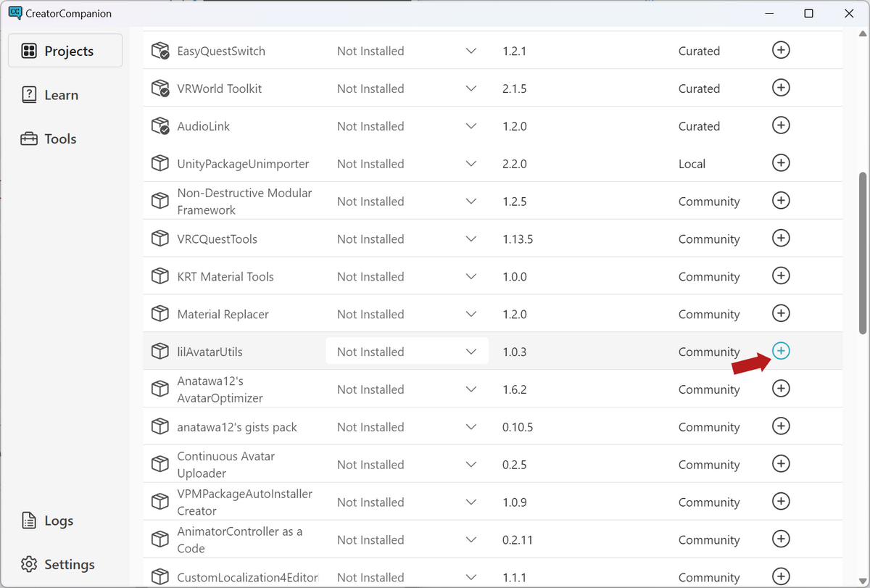Viewport: 870px width, 588px height.
Task: Expand the version dropdown for lilAvatarUtils
Action: pyautogui.click(x=471, y=352)
